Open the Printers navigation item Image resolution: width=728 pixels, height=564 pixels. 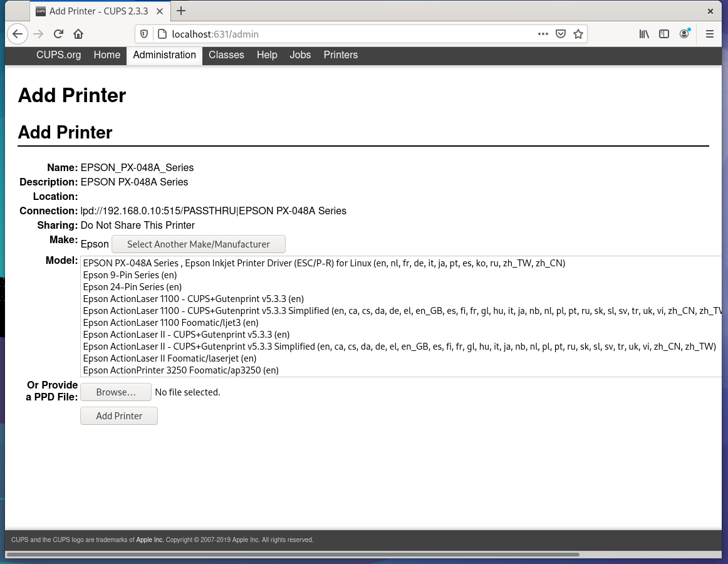[340, 55]
